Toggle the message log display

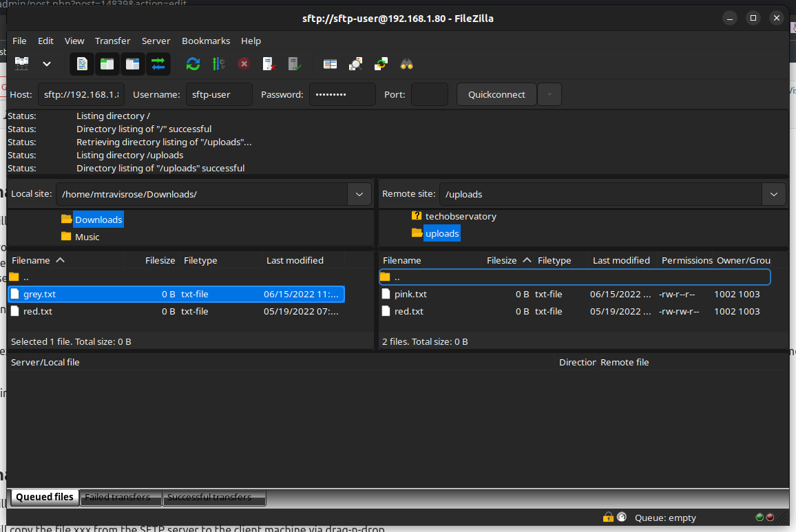[82, 63]
